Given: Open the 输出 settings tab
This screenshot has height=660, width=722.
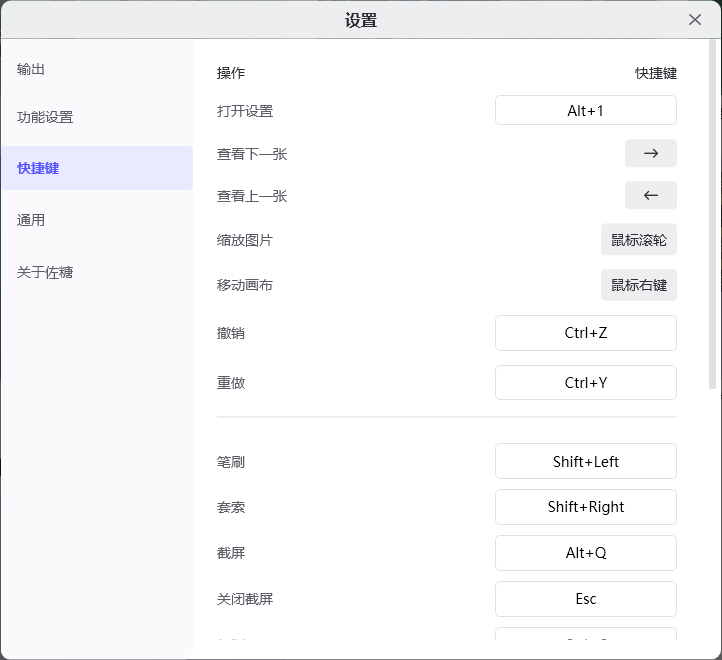Looking at the screenshot, I should coord(31,69).
